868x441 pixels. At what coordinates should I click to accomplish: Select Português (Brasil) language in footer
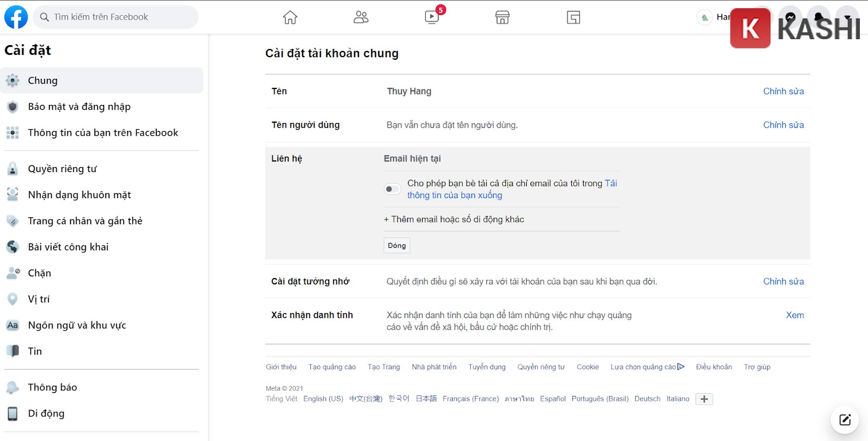tap(600, 399)
